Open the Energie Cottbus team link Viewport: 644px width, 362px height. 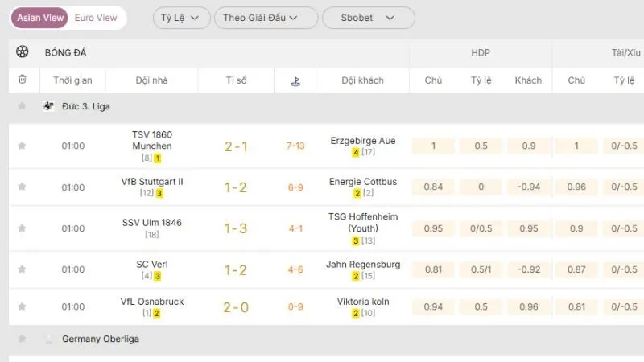coord(363,182)
